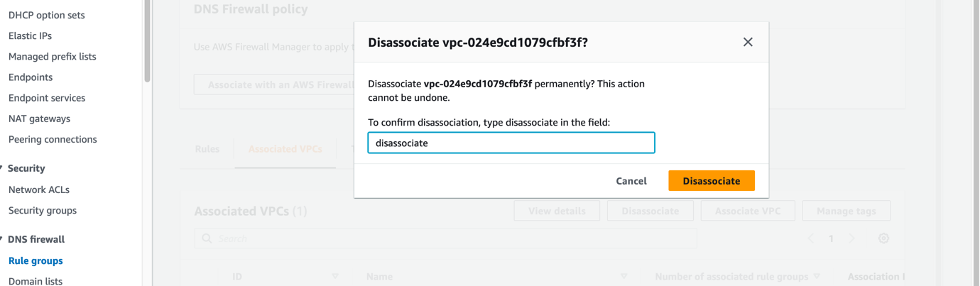980x286 pixels.
Task: Collapse the DNS firewall section
Action: pyautogui.click(x=2, y=239)
